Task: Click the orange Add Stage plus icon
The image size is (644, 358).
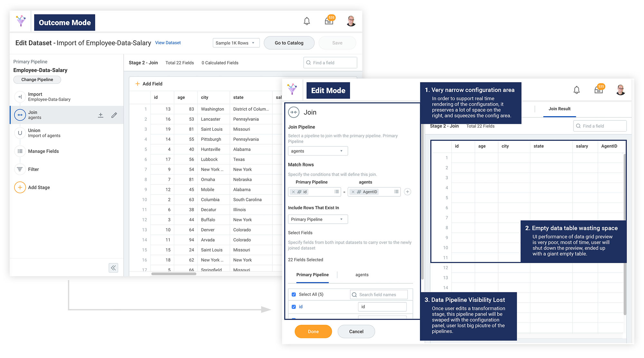Action: 20,187
